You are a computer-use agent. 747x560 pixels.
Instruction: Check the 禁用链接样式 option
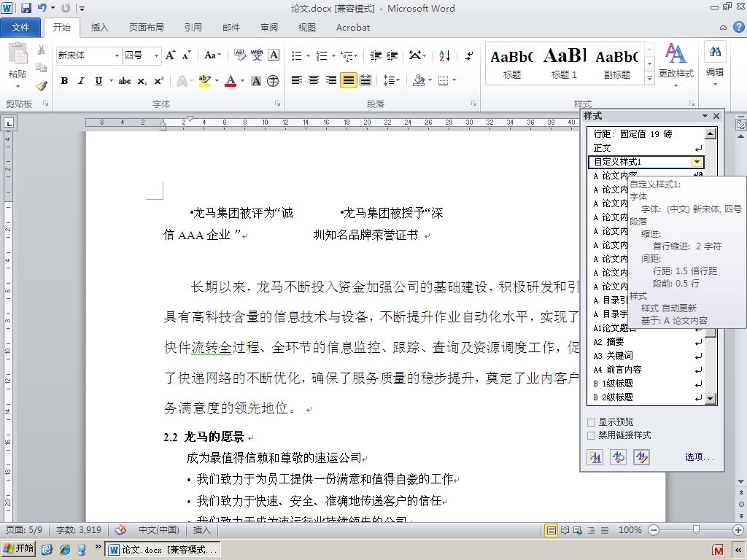591,435
